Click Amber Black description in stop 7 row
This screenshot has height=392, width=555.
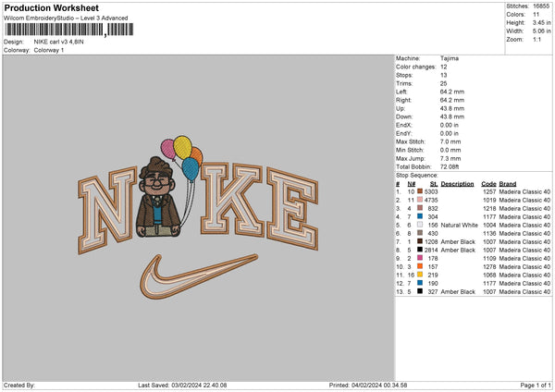tap(458, 241)
